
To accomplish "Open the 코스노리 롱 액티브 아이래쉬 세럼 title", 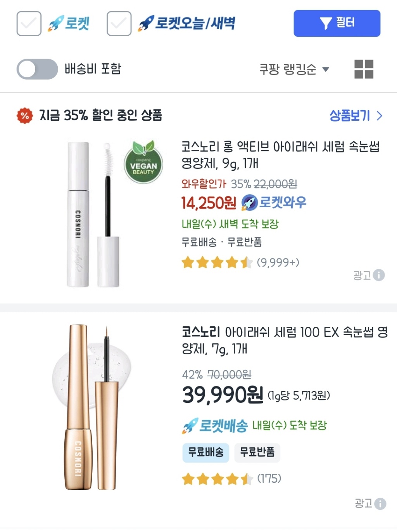I will tap(280, 154).
